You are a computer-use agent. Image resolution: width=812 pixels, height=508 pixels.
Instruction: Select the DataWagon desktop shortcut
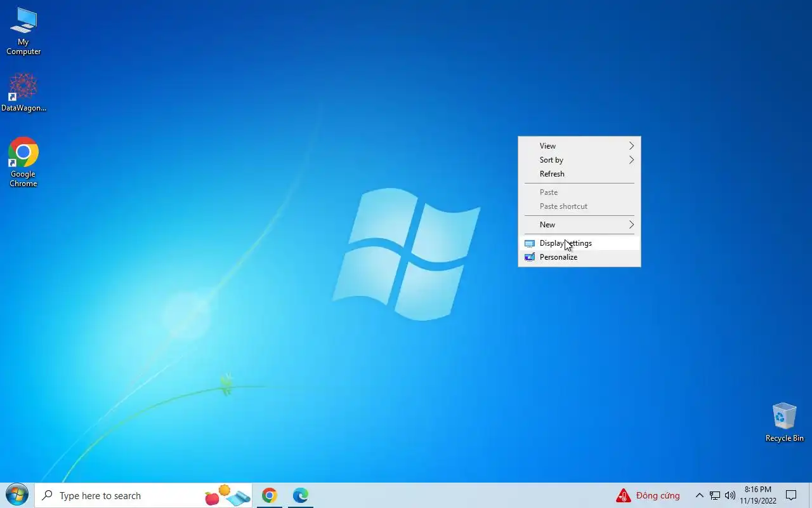tap(23, 92)
